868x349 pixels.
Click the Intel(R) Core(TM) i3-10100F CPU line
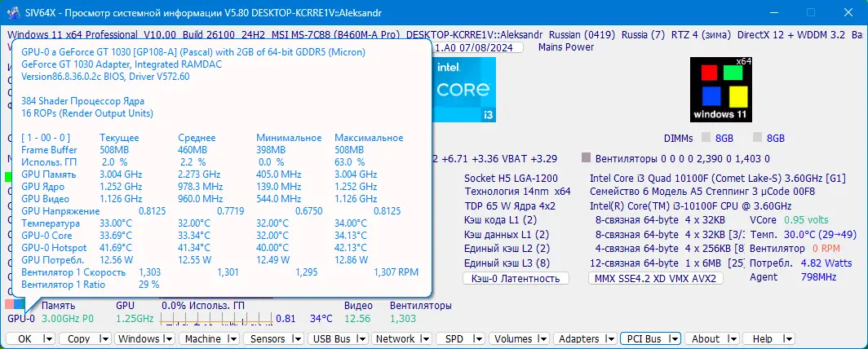pyautogui.click(x=690, y=206)
